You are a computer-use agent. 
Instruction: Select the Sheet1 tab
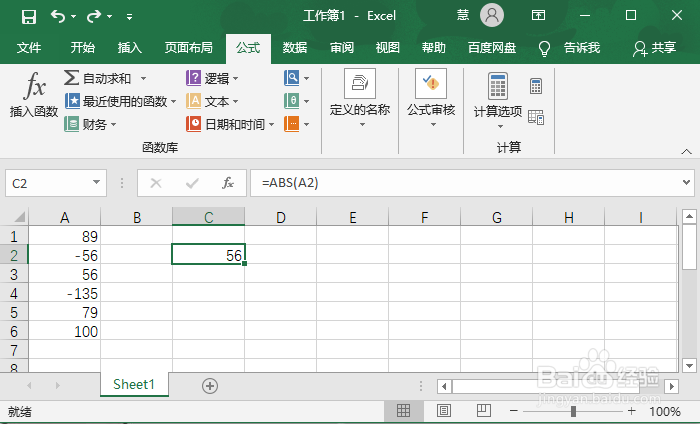pos(134,384)
